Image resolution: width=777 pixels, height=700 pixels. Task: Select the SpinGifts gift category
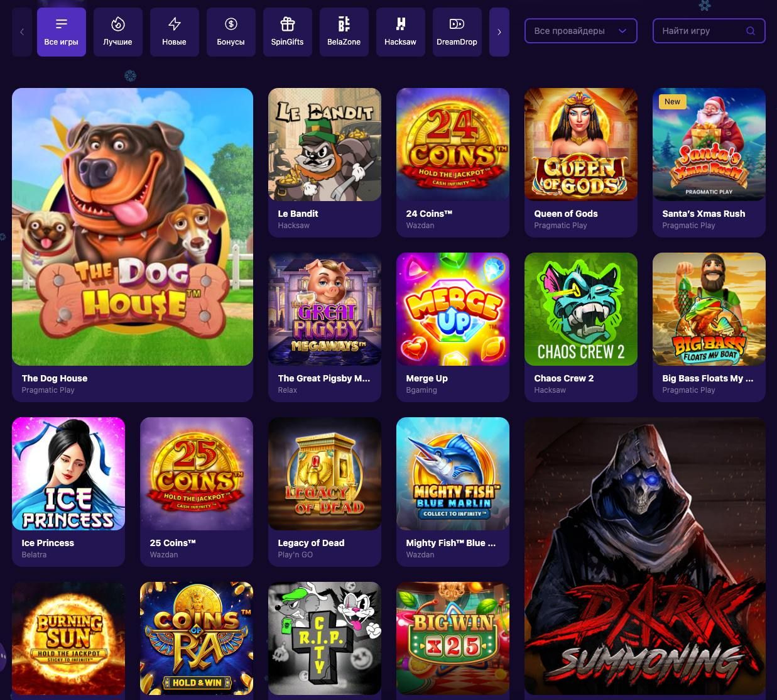[288, 32]
